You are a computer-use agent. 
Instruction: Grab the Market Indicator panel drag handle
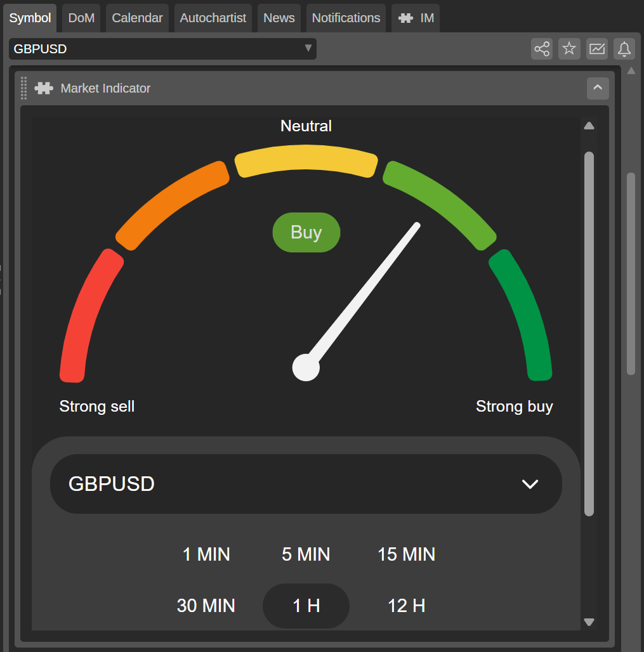coord(24,88)
